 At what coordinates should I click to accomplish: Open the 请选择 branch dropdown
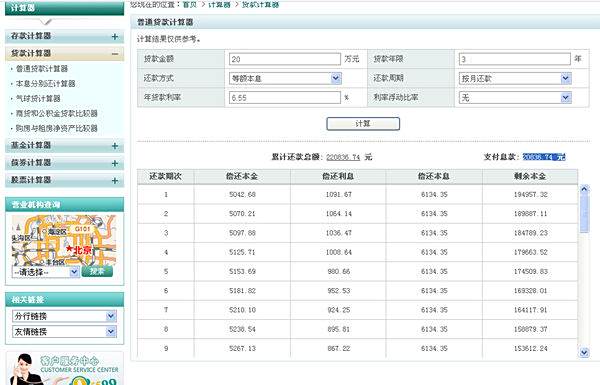(46, 272)
